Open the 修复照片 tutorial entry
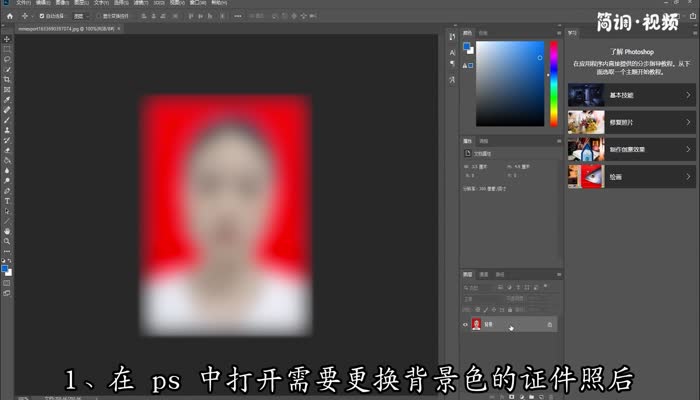Viewport: 700px width, 400px height. click(x=631, y=122)
